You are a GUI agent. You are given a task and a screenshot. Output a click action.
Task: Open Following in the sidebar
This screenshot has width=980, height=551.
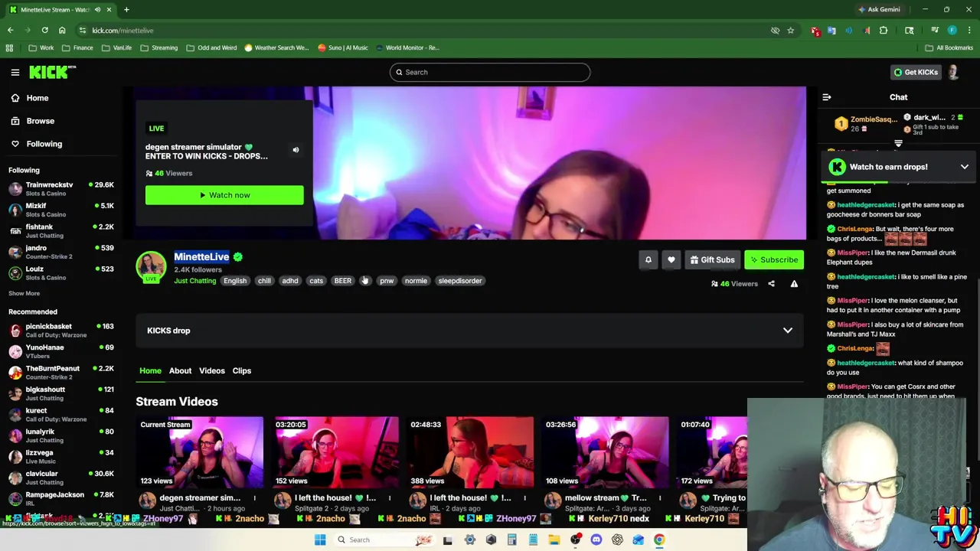(x=44, y=144)
